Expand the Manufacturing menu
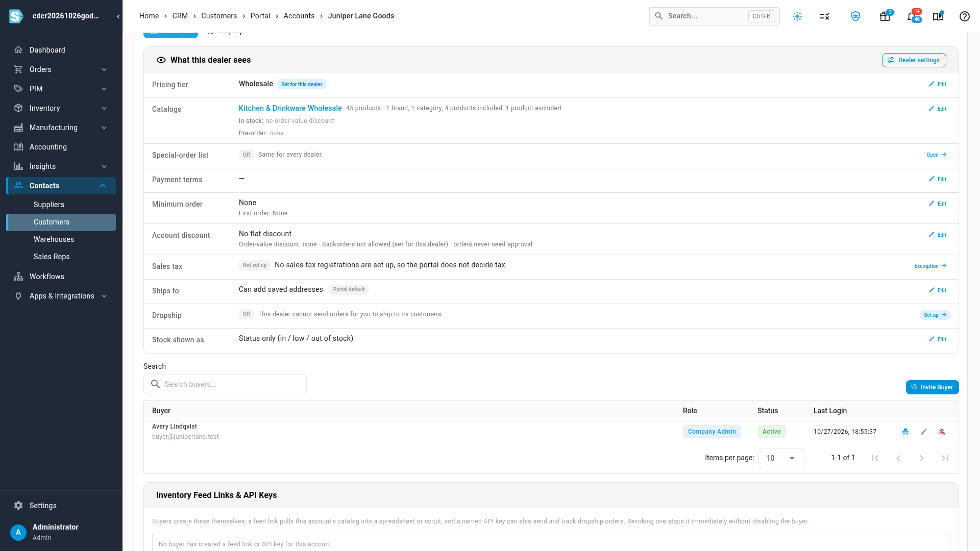Image resolution: width=980 pixels, height=551 pixels. 61,128
